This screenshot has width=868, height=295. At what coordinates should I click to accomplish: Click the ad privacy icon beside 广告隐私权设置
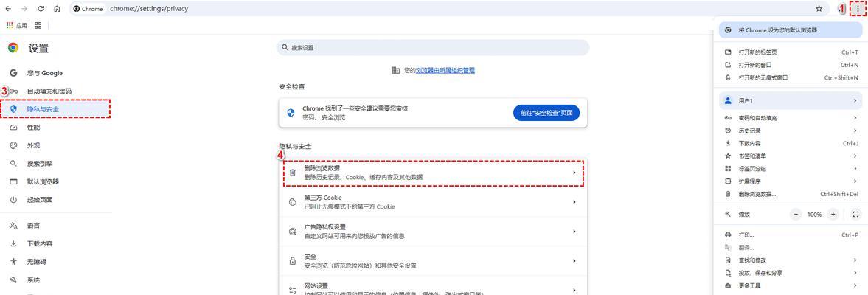pos(293,232)
